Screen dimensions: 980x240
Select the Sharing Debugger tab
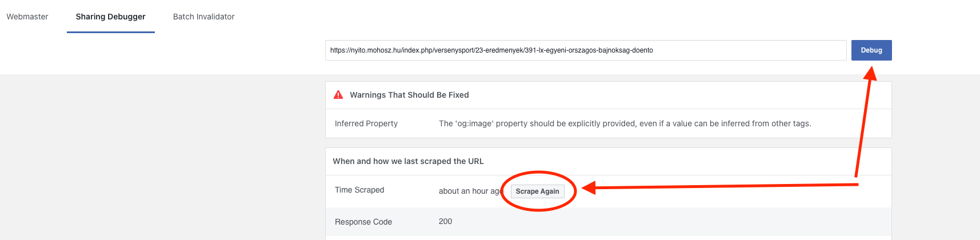[110, 17]
